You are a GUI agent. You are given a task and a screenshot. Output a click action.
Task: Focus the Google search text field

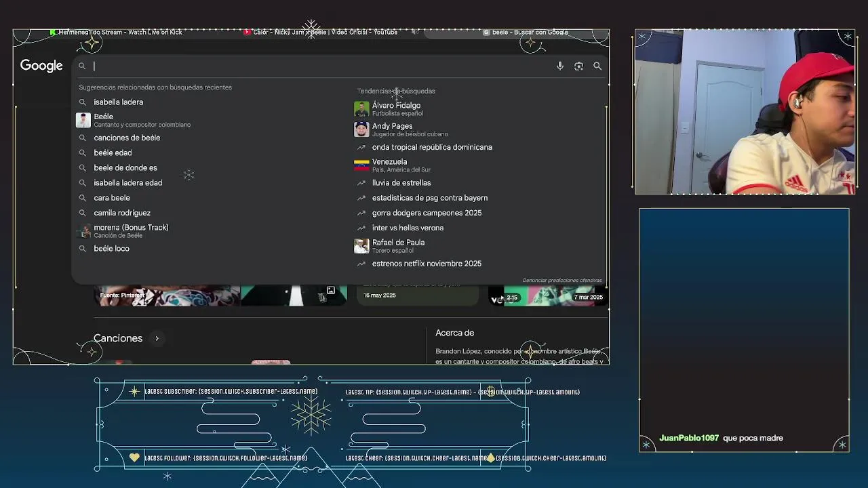(x=322, y=66)
